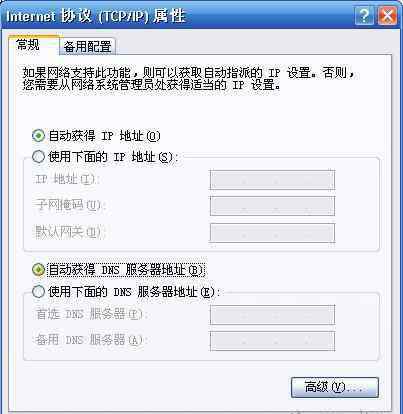Click the 备用 DNS 服务器 field
This screenshot has height=414, width=403.
coord(272,341)
